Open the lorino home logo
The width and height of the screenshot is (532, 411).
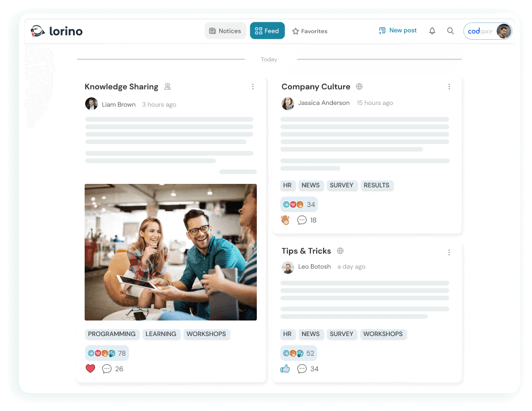(x=56, y=32)
